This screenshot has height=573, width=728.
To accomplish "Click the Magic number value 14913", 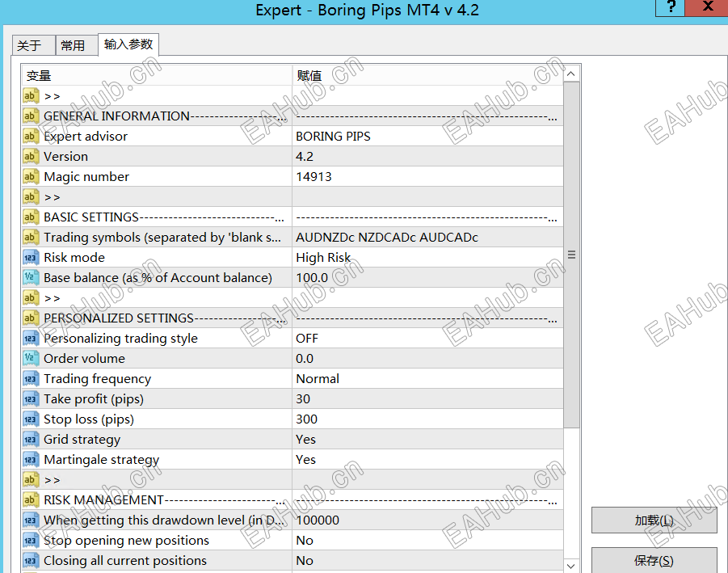I will [427, 176].
